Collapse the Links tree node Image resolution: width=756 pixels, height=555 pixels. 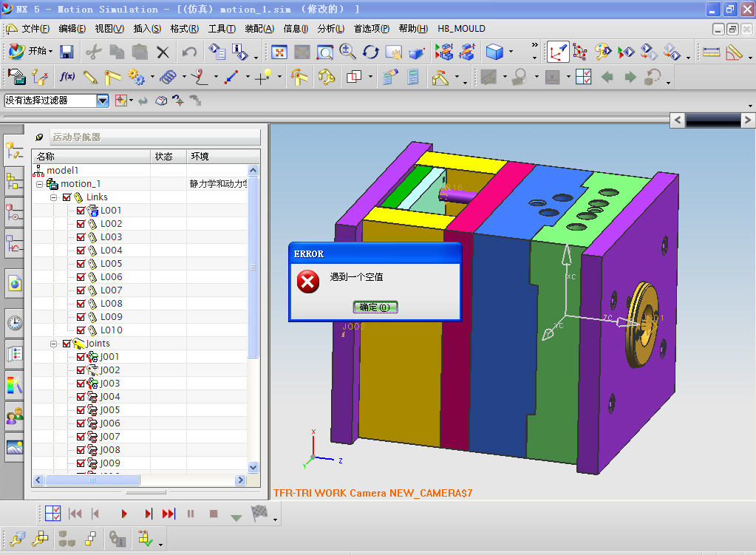(53, 198)
